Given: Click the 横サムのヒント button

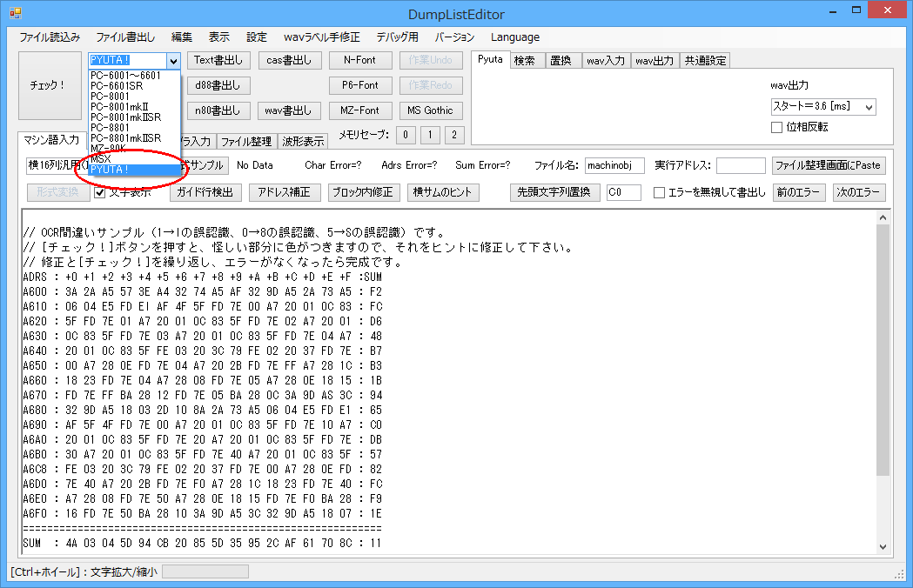Looking at the screenshot, I should 442,193.
